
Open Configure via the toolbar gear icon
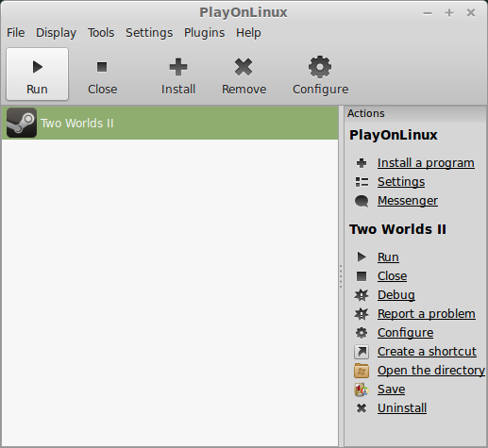320,67
